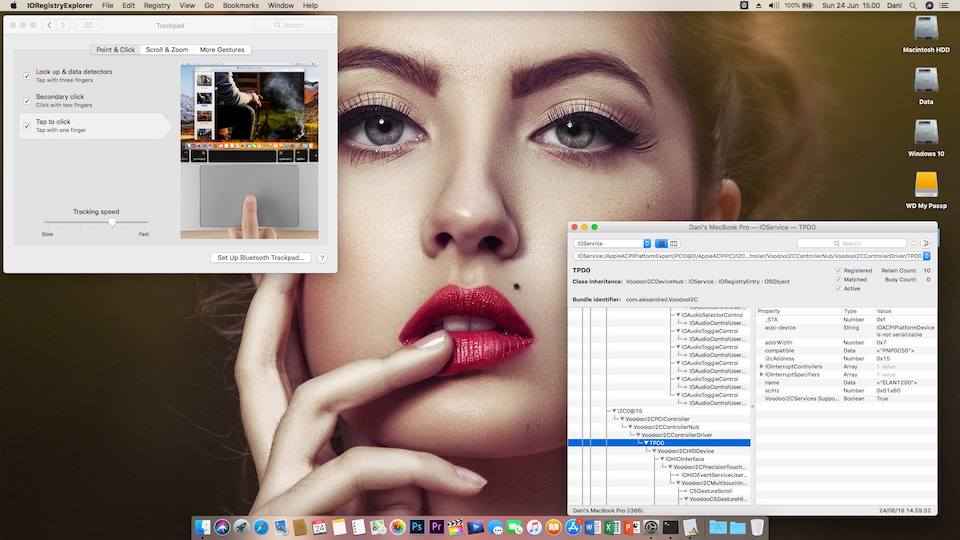Show all preferences grid button in Trackpad window

(88, 25)
